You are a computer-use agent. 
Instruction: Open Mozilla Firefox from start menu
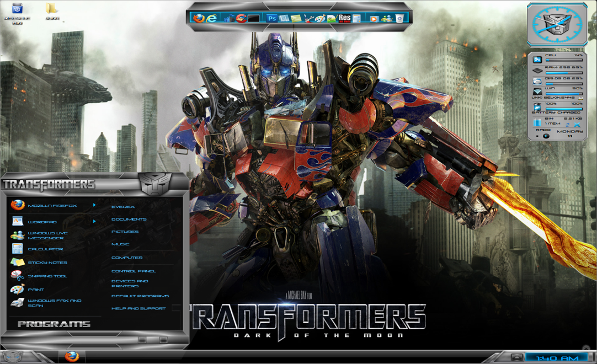pos(51,206)
